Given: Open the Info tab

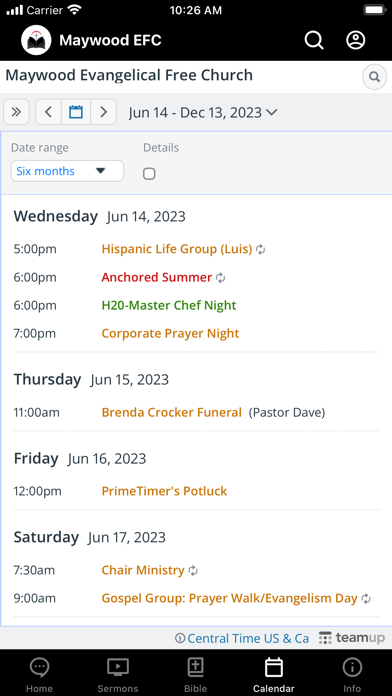Looking at the screenshot, I should pos(352,675).
